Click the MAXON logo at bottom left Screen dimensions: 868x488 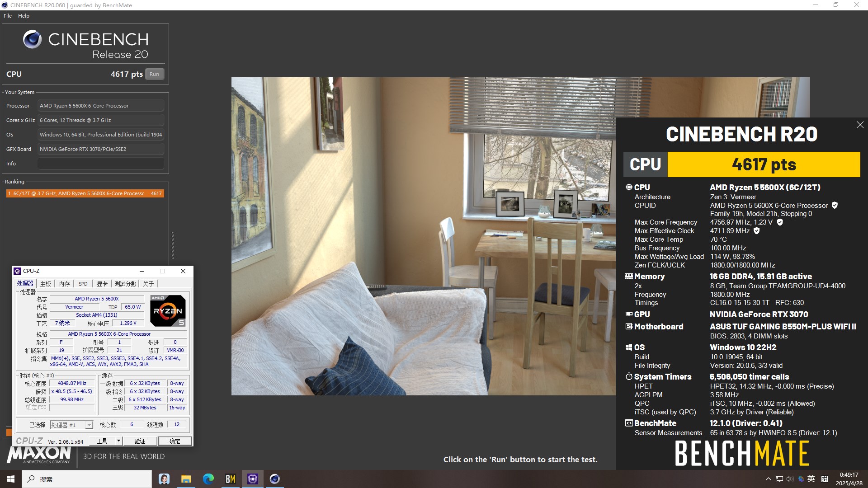pyautogui.click(x=39, y=455)
